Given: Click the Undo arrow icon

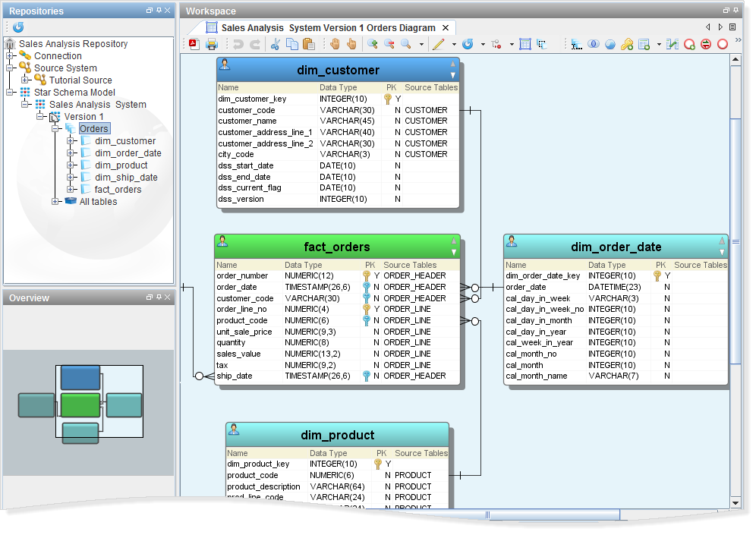Looking at the screenshot, I should [238, 45].
